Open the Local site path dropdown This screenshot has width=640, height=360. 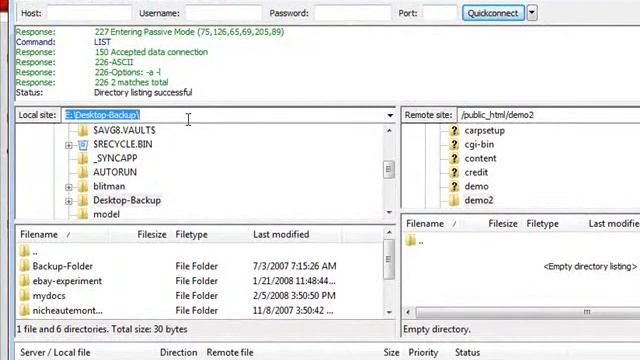(390, 116)
